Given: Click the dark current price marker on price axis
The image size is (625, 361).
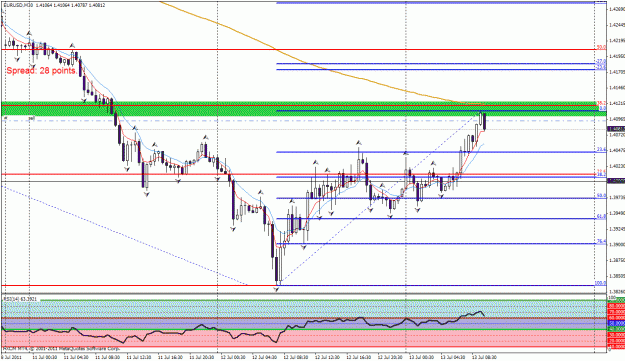Looking at the screenshot, I should pyautogui.click(x=616, y=129).
